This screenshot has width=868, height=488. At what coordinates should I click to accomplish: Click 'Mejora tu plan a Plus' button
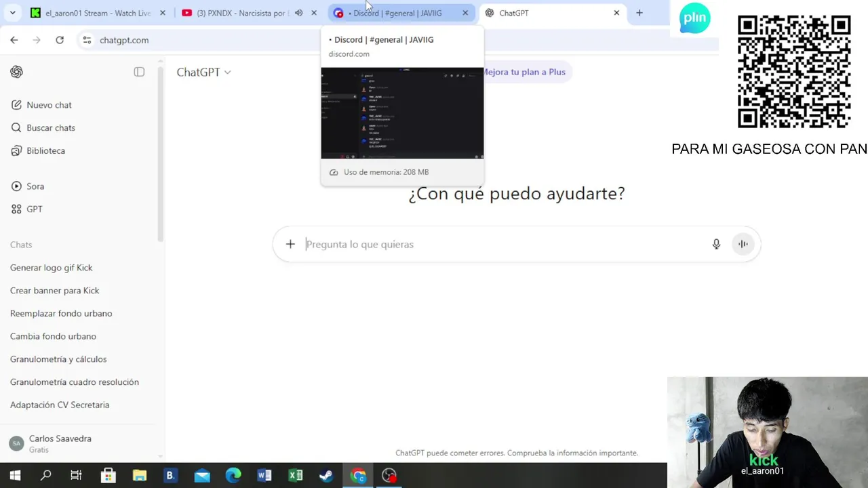523,72
